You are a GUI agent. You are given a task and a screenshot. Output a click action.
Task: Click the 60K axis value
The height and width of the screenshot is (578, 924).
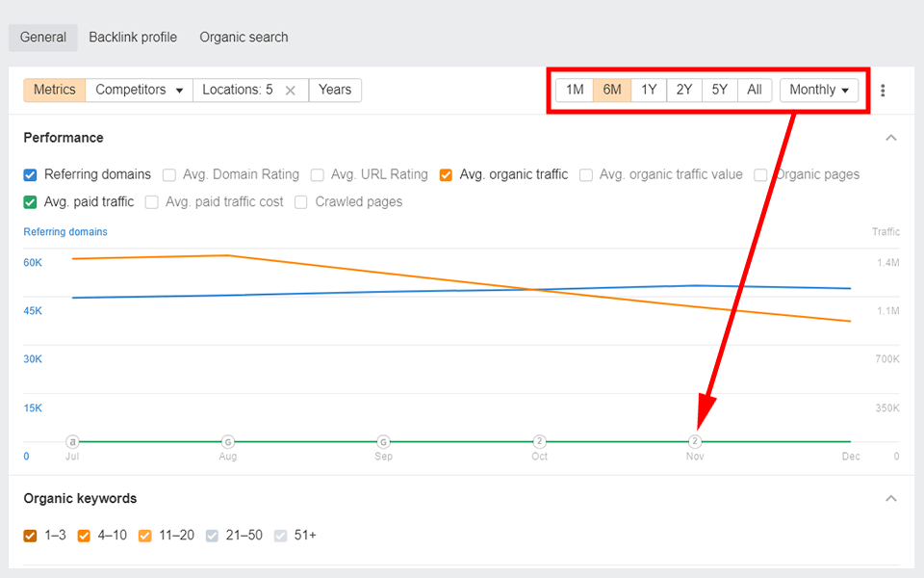pos(33,262)
